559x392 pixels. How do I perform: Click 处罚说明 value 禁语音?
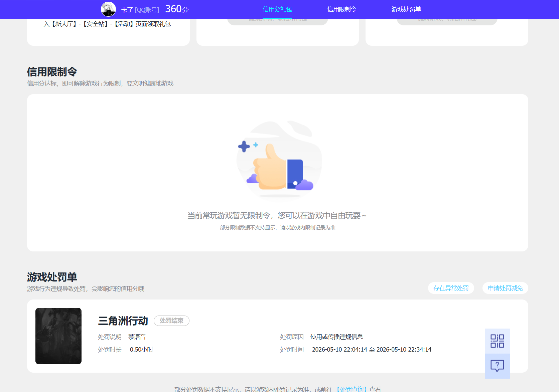[x=137, y=337]
